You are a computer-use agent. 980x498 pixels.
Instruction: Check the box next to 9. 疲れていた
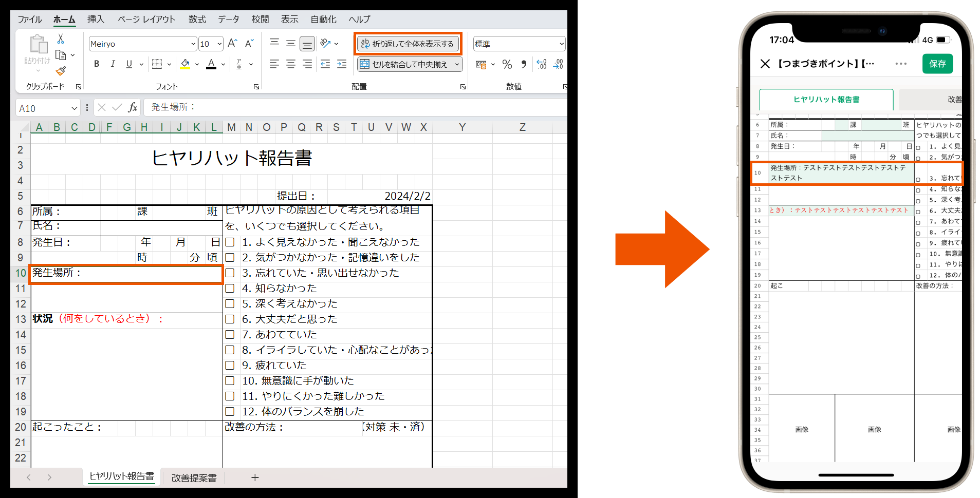(230, 365)
